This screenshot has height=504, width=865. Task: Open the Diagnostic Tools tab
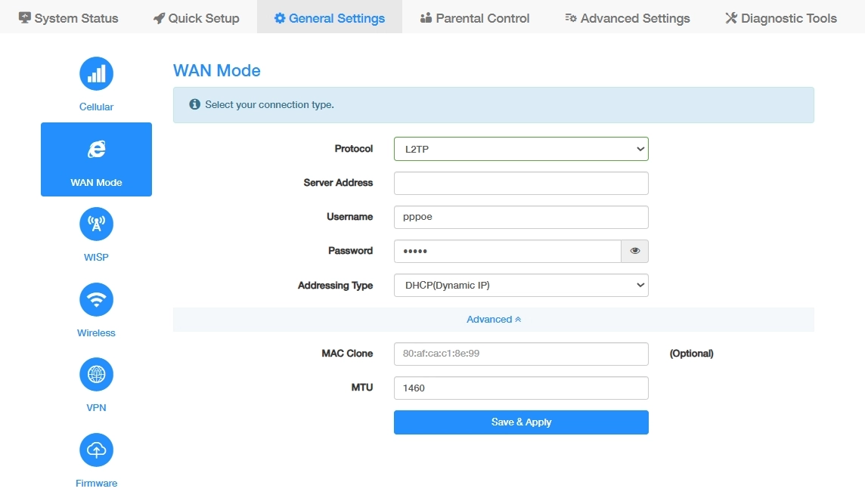pos(780,18)
